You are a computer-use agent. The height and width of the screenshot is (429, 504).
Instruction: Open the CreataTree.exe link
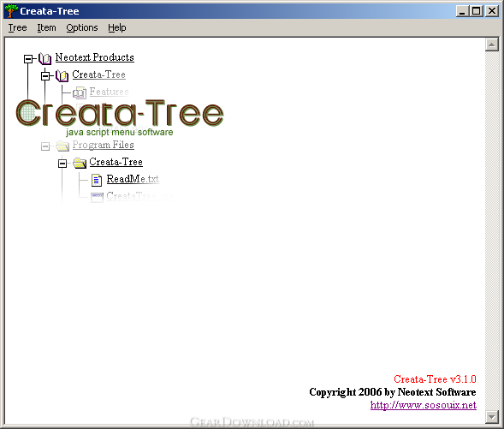(140, 196)
